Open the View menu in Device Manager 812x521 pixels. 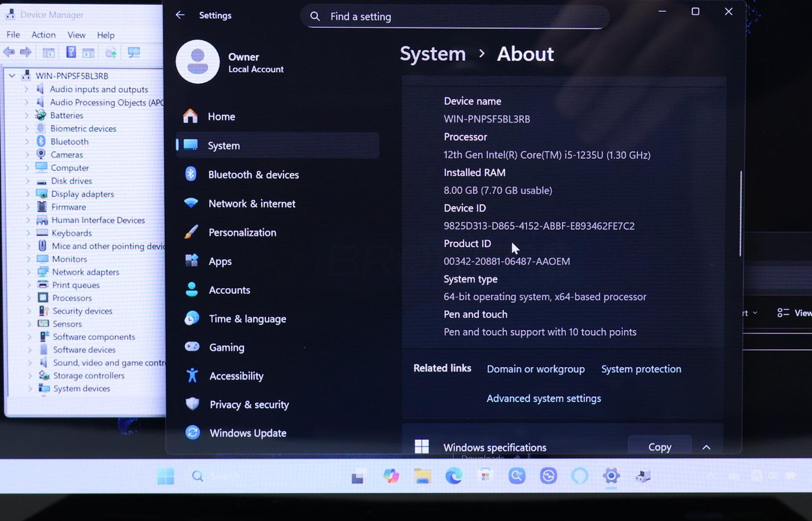tap(76, 34)
